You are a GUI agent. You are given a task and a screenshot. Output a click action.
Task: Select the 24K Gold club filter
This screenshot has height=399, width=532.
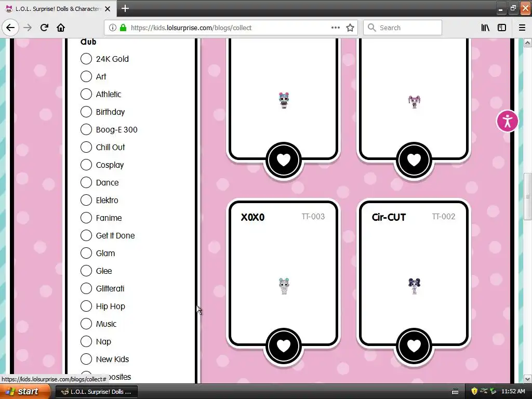(x=86, y=59)
